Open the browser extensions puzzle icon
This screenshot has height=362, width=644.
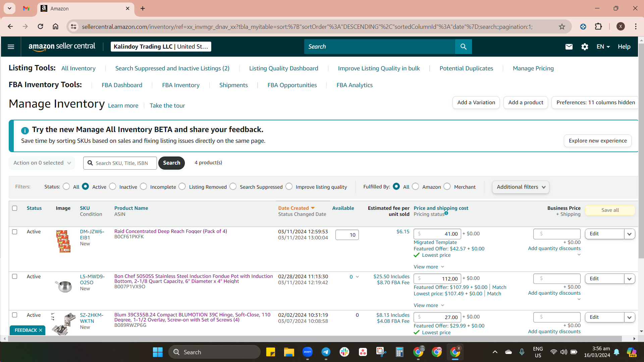click(x=598, y=26)
